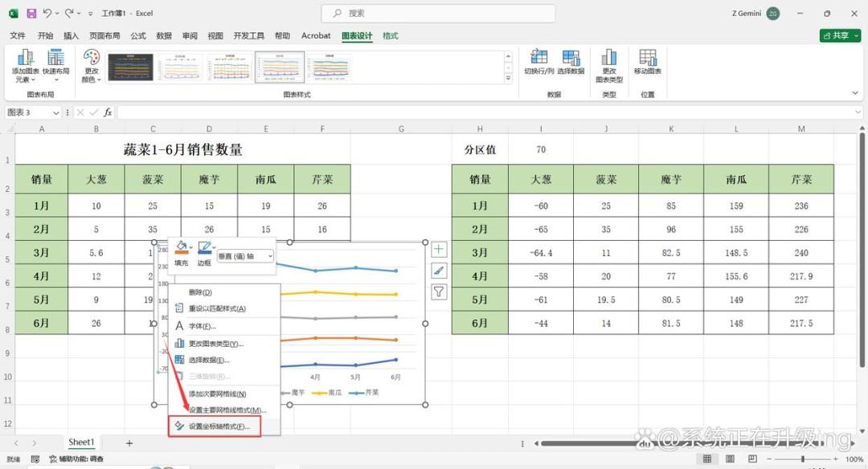The height and width of the screenshot is (469, 868).
Task: Click the chart filters funnel button
Action: (x=439, y=292)
